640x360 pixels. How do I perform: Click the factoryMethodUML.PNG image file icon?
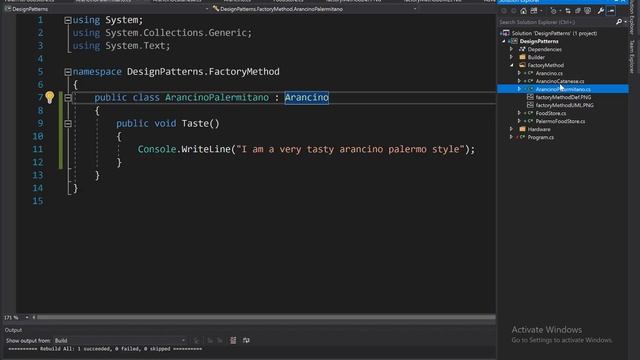click(530, 105)
